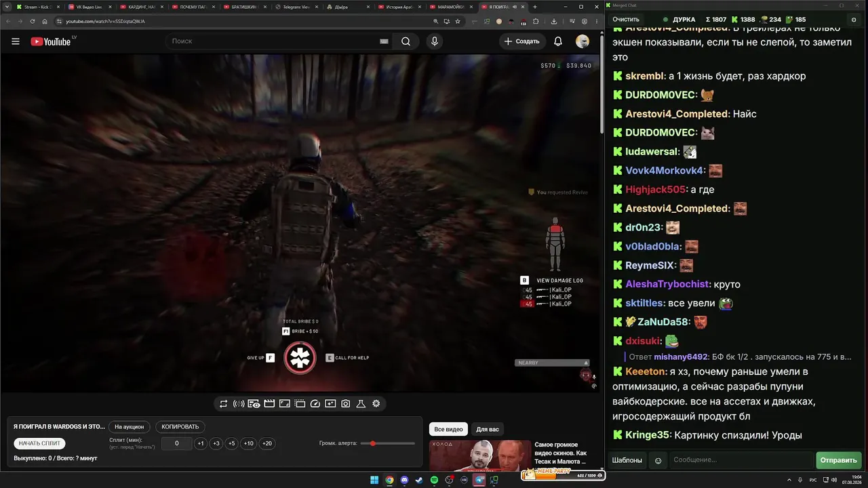Viewport: 868px width, 488px height.
Task: Open the gear settings in the player toolbar
Action: (376, 404)
